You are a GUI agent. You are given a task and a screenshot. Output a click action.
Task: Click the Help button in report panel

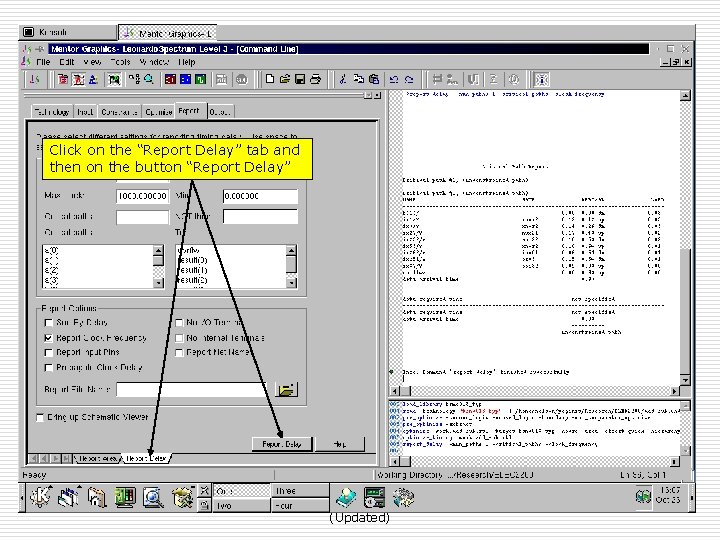tap(340, 444)
